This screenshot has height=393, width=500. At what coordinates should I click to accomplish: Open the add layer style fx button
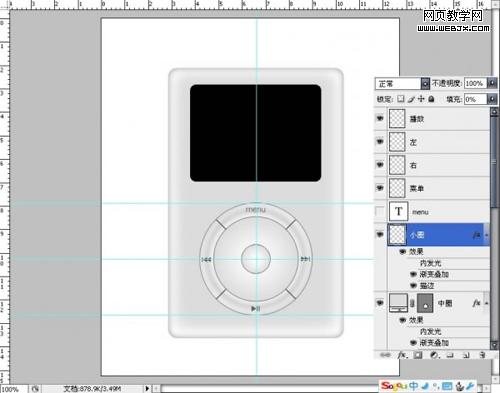402,355
